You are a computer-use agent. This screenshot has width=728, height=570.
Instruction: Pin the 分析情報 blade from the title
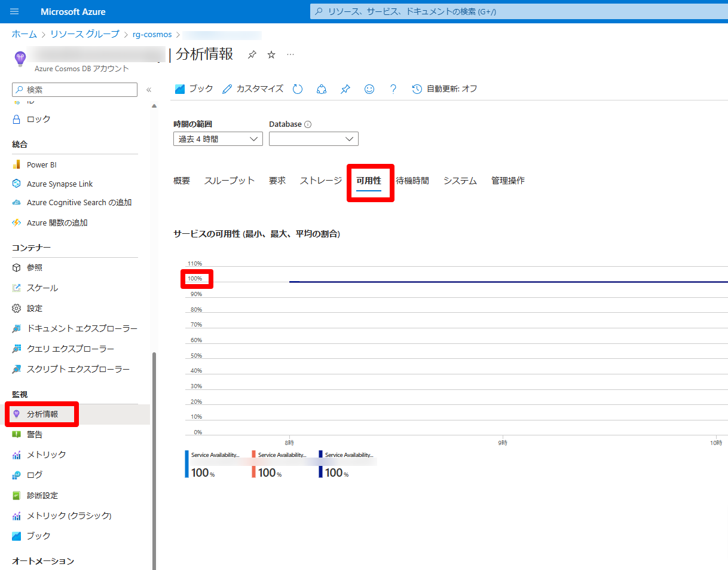[252, 54]
